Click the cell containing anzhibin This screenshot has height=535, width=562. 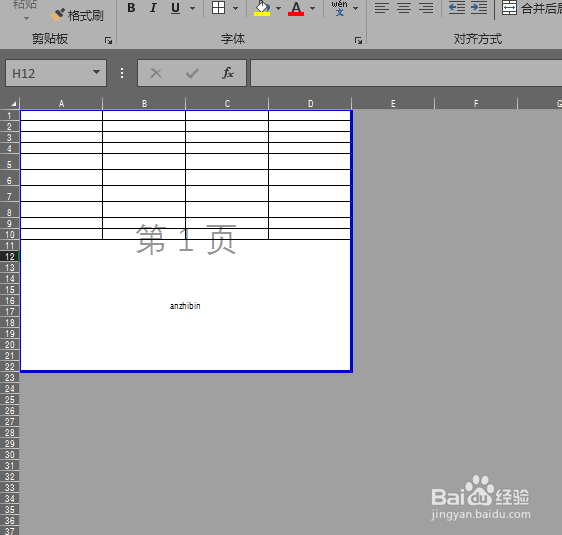[x=185, y=306]
